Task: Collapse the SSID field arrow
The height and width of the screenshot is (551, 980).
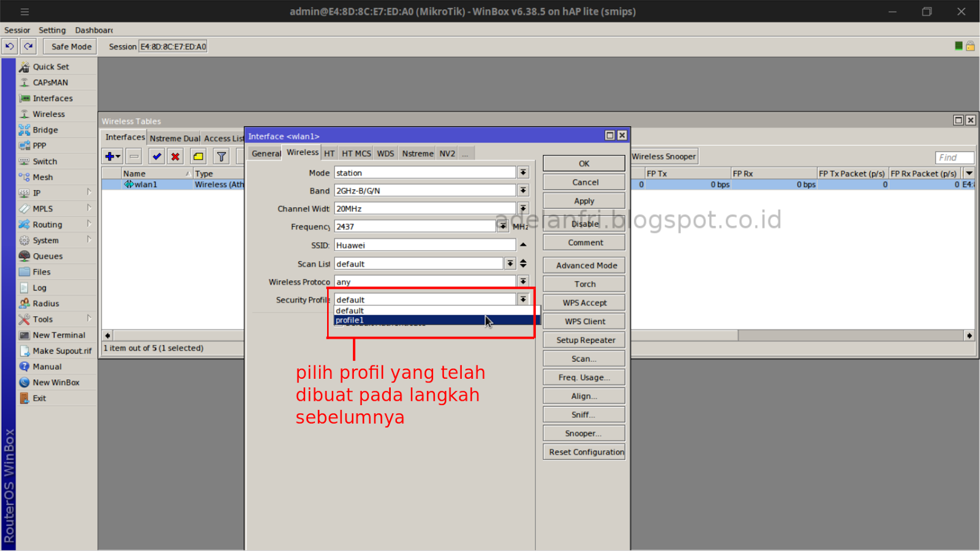Action: coord(523,245)
